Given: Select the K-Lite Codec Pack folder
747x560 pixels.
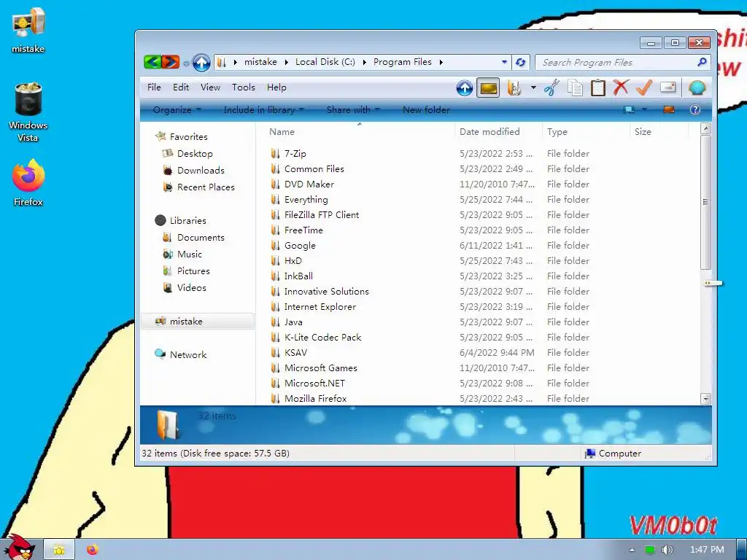Looking at the screenshot, I should coord(322,337).
